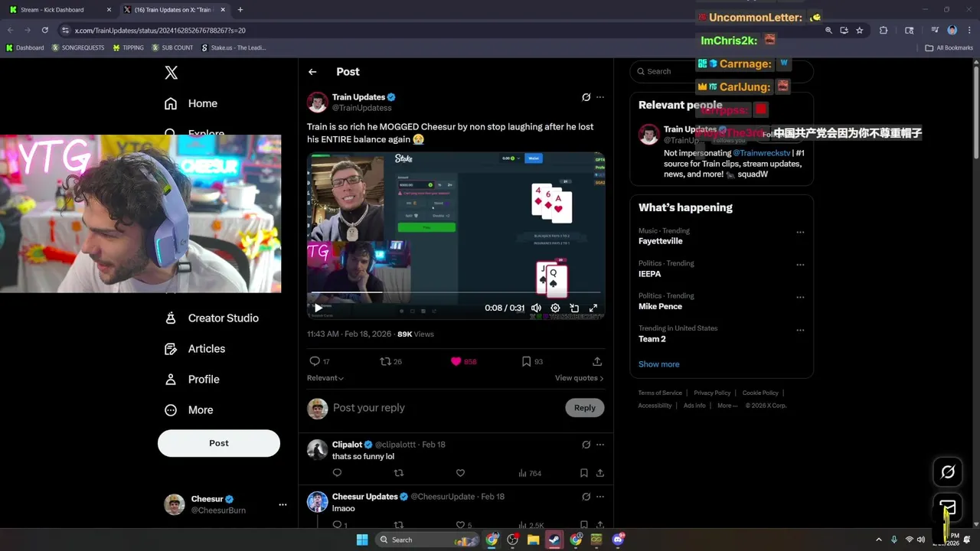Open Steam from the taskbar

(x=554, y=540)
